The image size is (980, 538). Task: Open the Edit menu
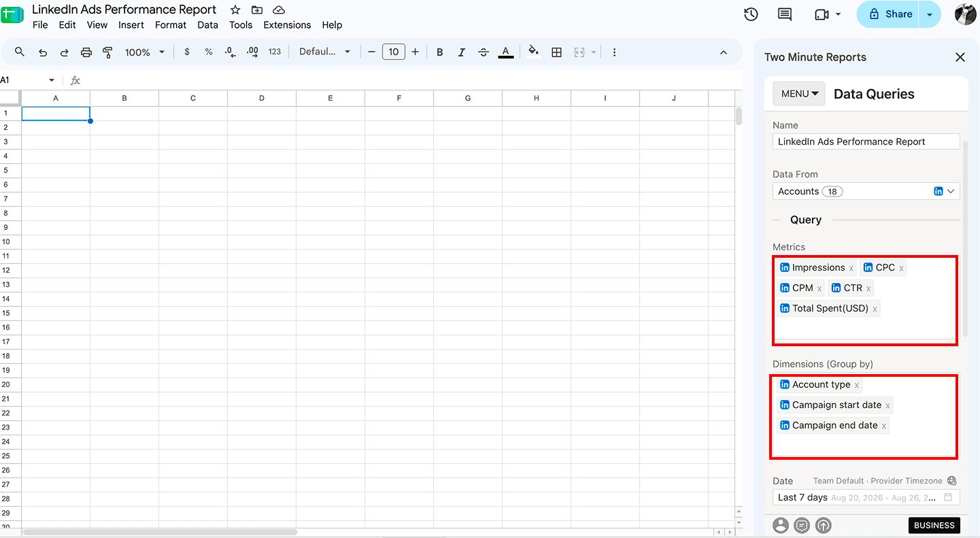pos(67,25)
